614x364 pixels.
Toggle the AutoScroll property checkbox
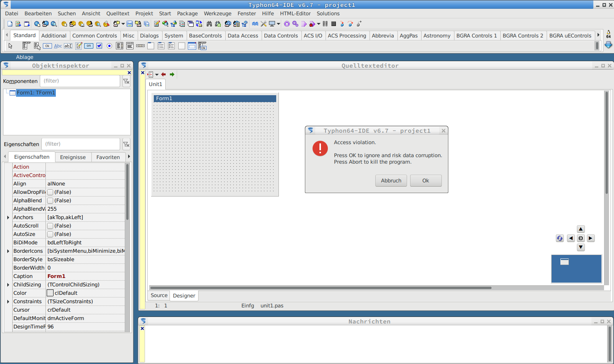[x=50, y=226]
